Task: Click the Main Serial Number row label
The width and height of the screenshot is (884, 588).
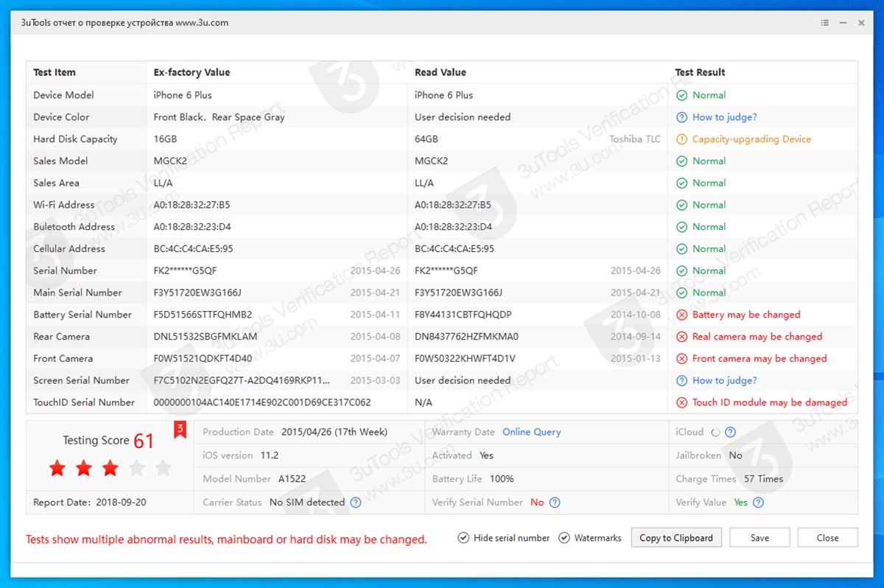Action: pyautogui.click(x=77, y=293)
